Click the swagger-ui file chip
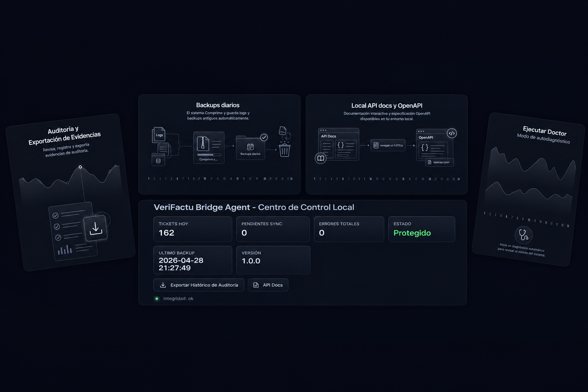Viewport: 588px width, 392px height. pos(388,145)
